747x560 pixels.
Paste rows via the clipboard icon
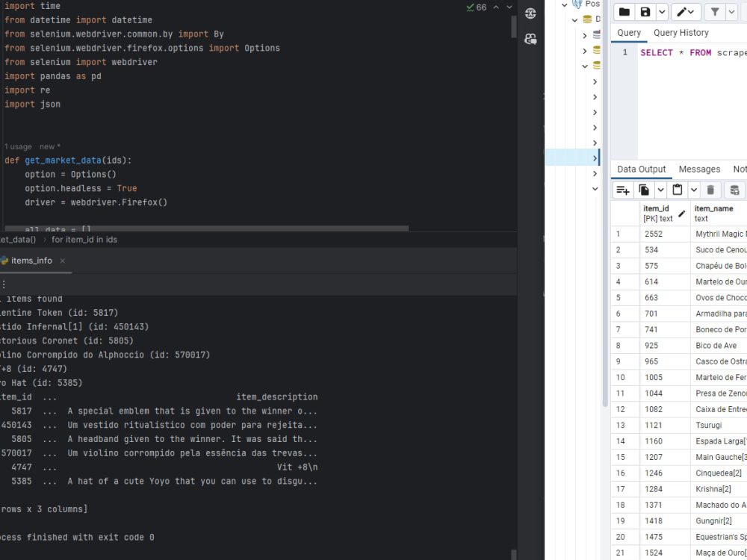coord(676,189)
